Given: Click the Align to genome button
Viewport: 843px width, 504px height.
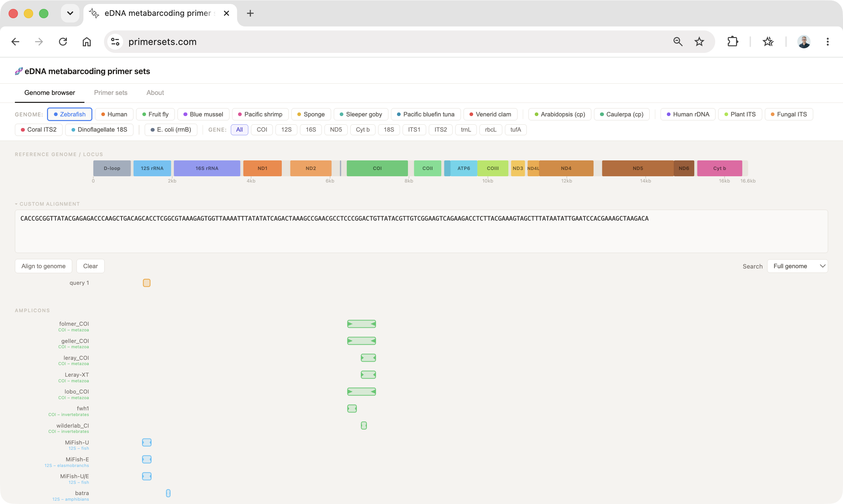Looking at the screenshot, I should [x=43, y=266].
